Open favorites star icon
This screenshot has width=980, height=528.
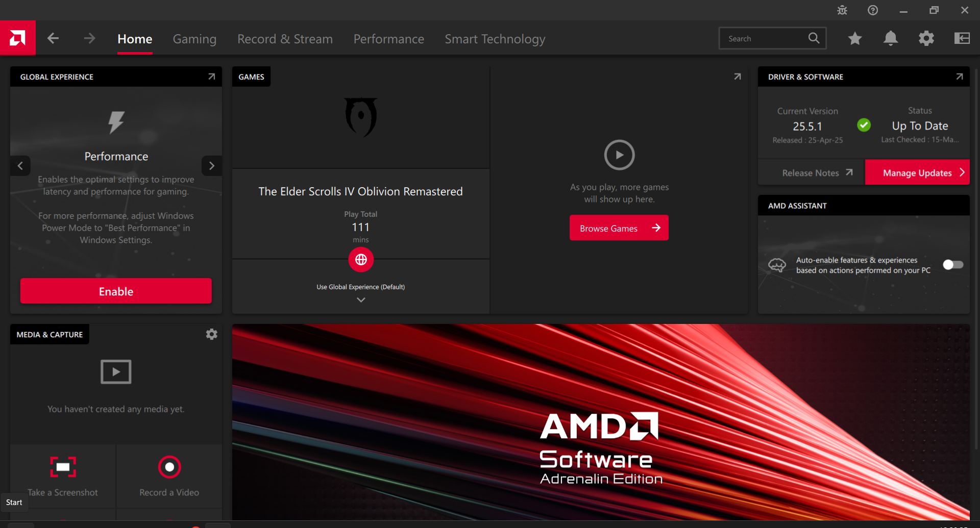(855, 38)
